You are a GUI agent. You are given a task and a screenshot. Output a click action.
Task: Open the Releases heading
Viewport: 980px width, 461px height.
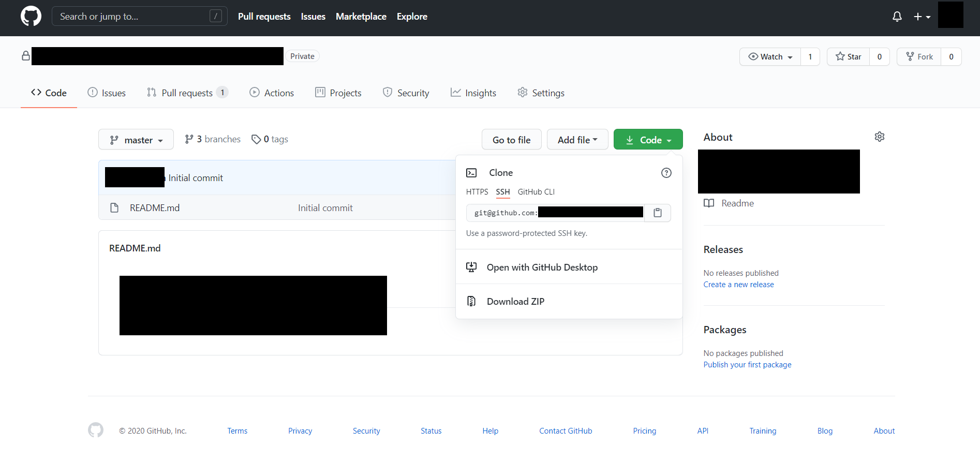(723, 249)
